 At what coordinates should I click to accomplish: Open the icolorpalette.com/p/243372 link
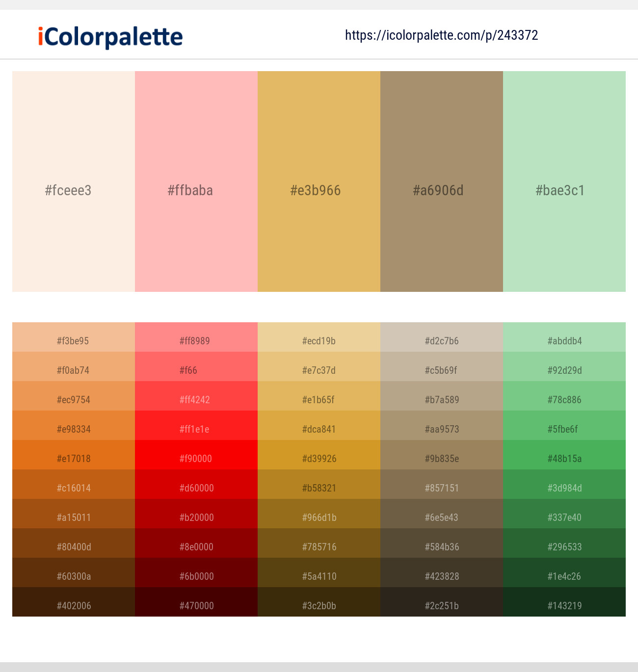tap(442, 35)
